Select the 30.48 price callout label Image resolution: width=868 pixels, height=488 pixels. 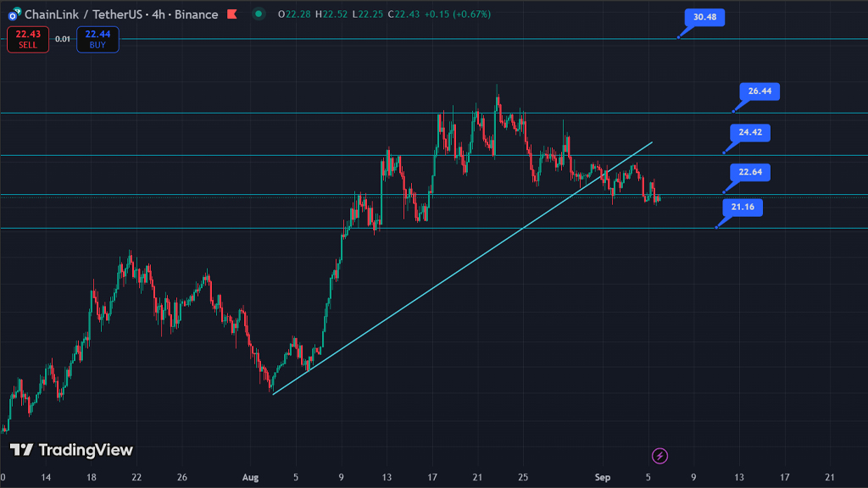[x=704, y=18]
